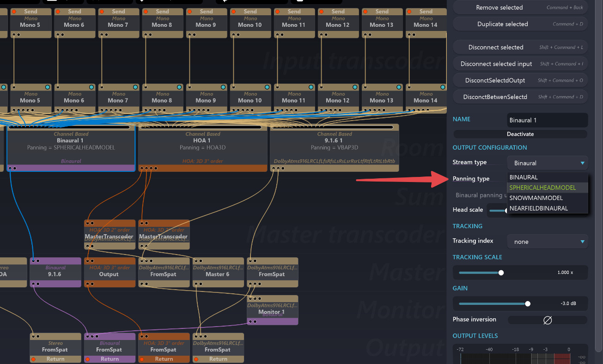Click the orange dot on Send Mono 12
This screenshot has height=364, width=603.
click(x=321, y=11)
